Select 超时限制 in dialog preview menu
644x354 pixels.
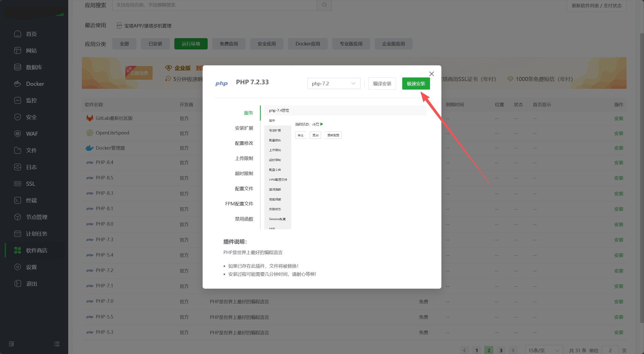(244, 173)
